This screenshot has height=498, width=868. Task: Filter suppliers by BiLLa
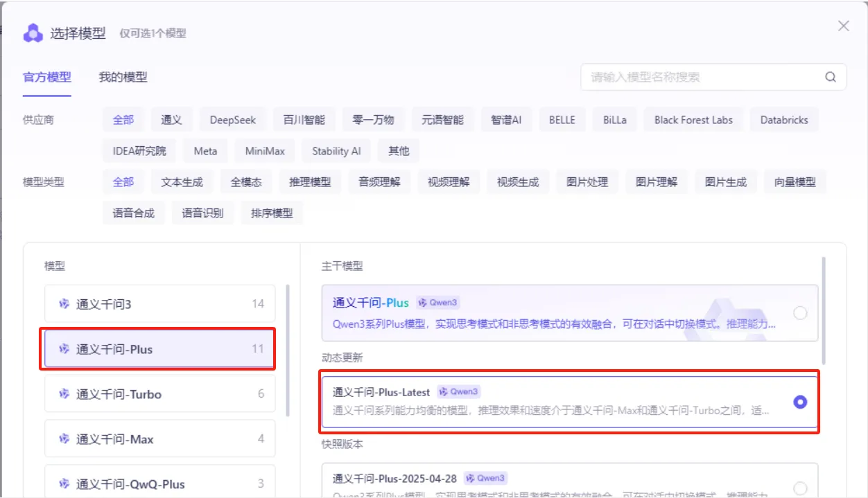615,120
